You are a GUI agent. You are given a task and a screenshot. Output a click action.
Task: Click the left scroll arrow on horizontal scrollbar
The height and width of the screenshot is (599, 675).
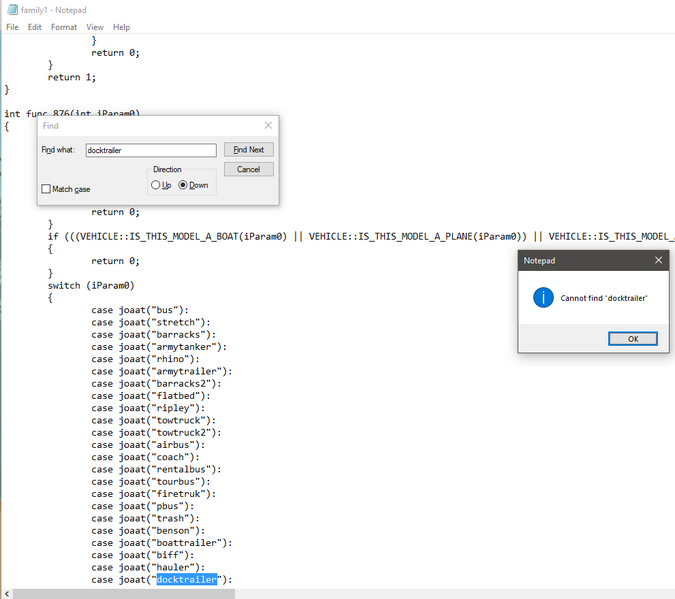6,594
